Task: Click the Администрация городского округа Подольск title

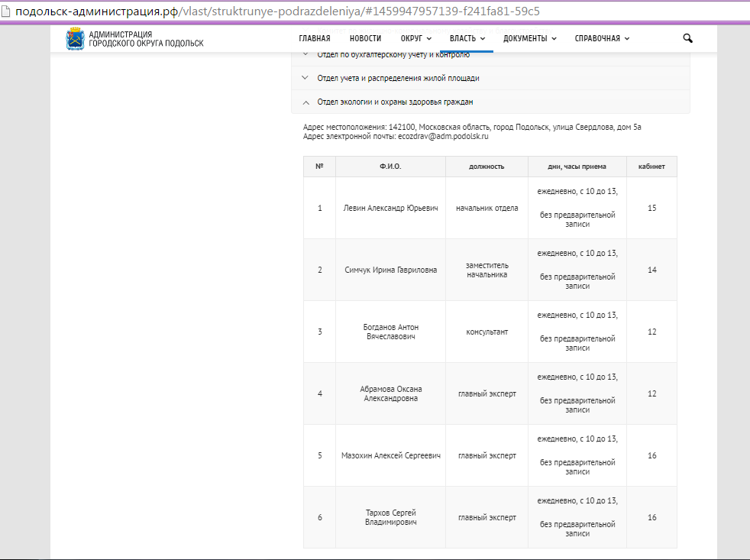Action: pos(146,39)
